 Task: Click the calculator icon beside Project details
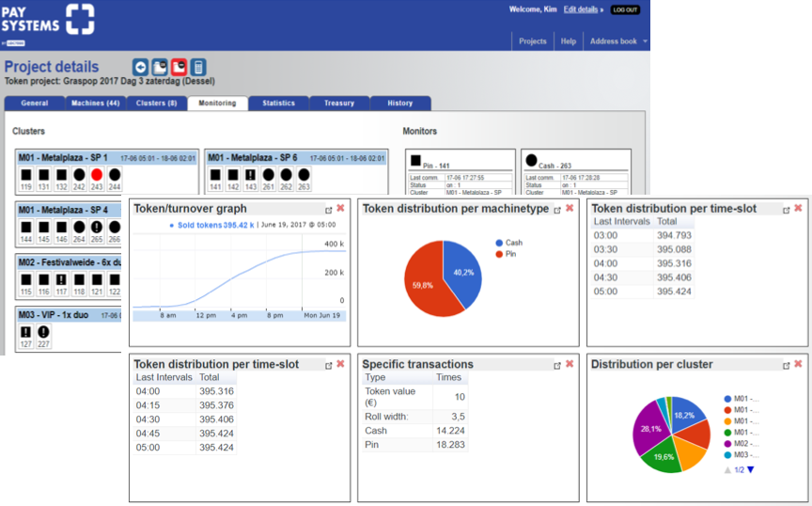pos(198,67)
